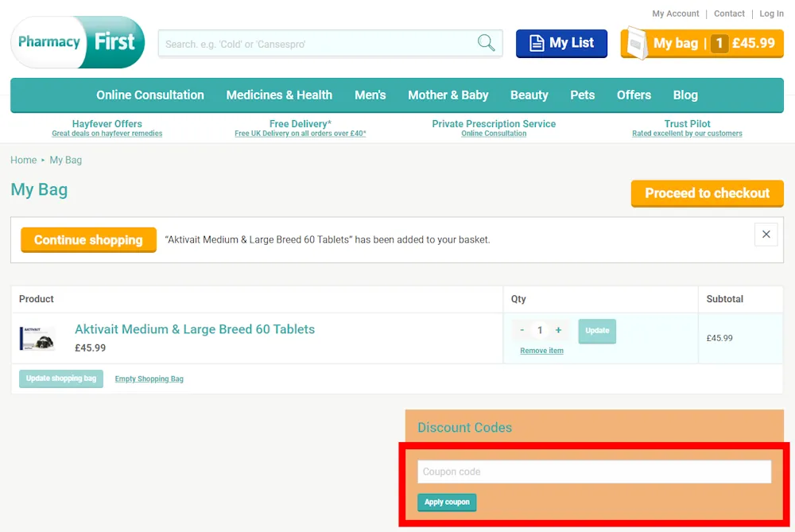The width and height of the screenshot is (795, 532).
Task: Open the My Account link
Action: pyautogui.click(x=675, y=14)
